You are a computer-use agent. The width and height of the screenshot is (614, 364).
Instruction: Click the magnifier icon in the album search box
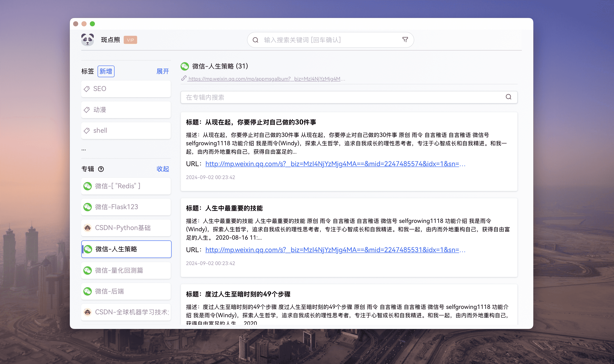(x=509, y=97)
